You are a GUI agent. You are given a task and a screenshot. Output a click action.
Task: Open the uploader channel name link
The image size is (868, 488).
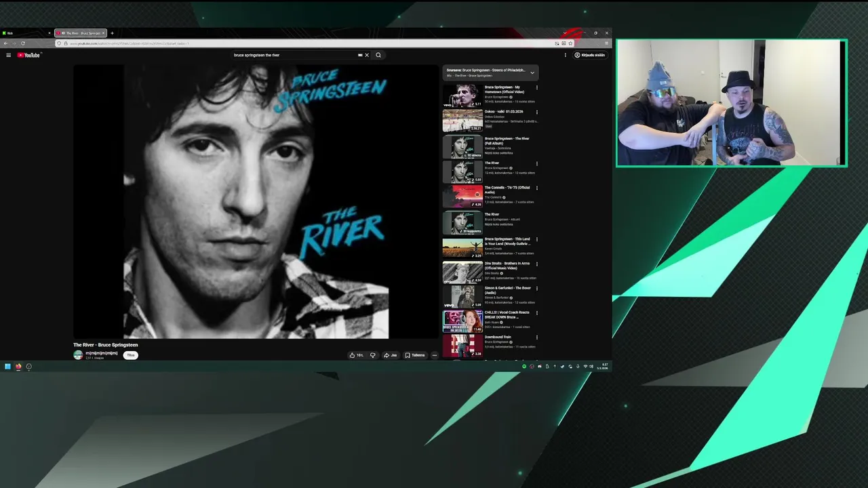pyautogui.click(x=101, y=353)
